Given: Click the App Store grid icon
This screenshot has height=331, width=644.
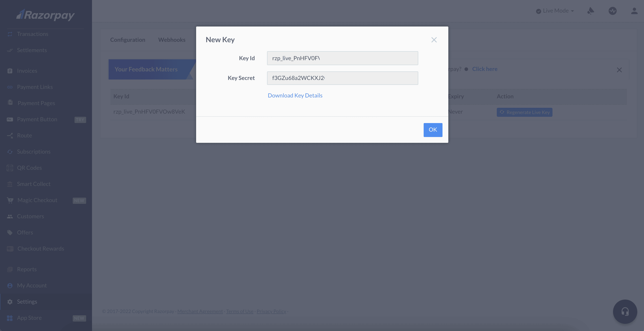Looking at the screenshot, I should [x=10, y=318].
